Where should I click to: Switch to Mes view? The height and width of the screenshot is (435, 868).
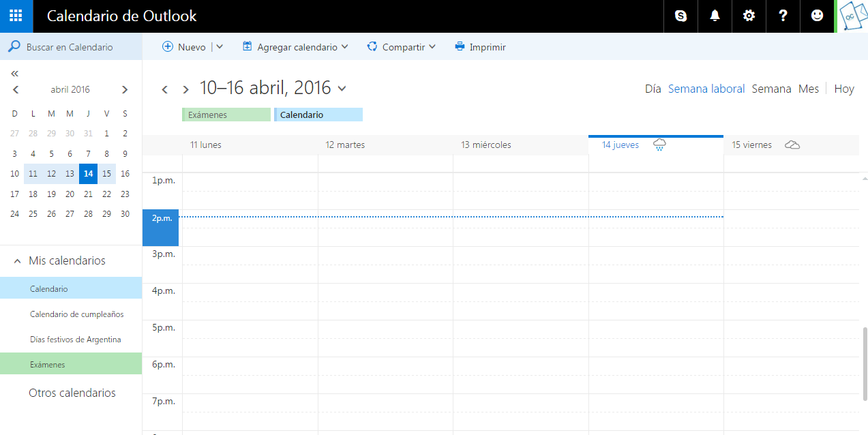pyautogui.click(x=809, y=89)
